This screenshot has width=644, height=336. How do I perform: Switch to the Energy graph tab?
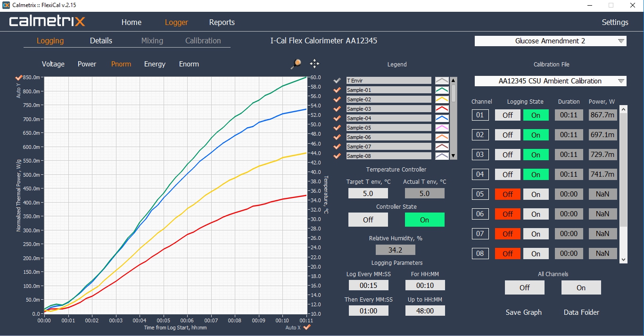click(x=155, y=64)
